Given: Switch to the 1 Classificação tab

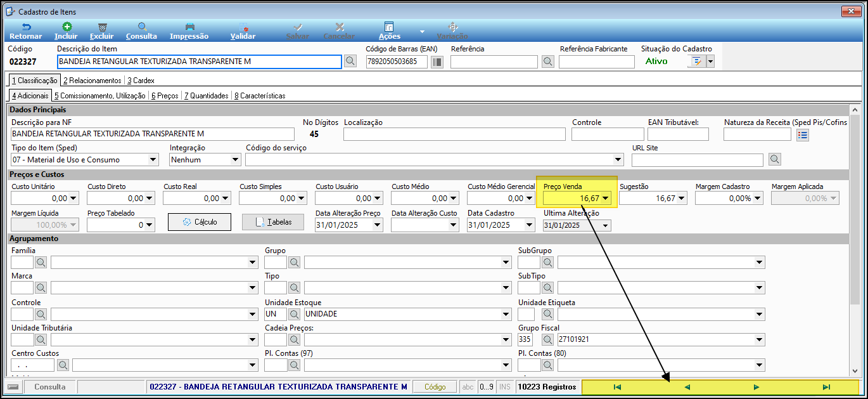Looking at the screenshot, I should [x=34, y=81].
